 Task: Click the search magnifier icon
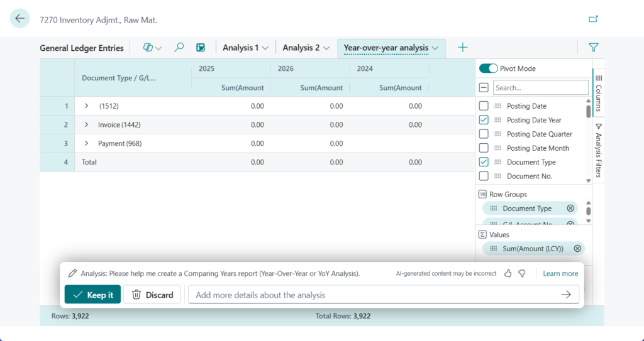[179, 48]
